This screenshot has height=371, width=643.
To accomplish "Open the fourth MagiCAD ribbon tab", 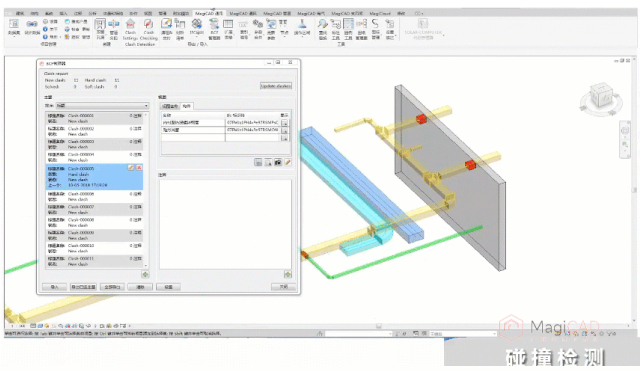I will 311,14.
